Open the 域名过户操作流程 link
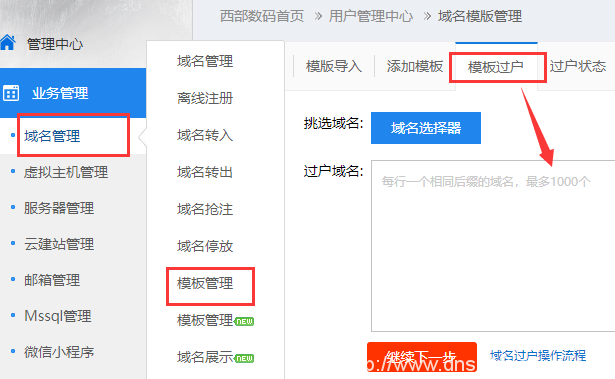 (538, 355)
